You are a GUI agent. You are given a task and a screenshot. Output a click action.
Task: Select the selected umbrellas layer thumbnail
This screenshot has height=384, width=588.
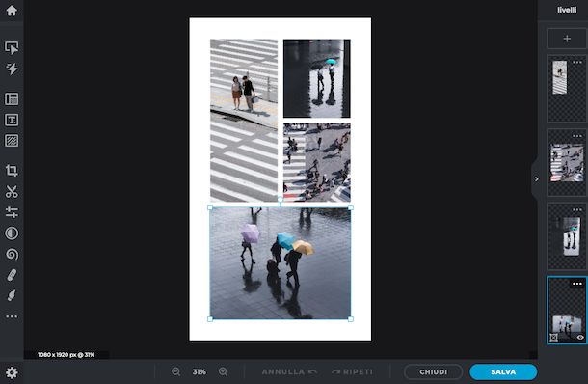tap(567, 311)
